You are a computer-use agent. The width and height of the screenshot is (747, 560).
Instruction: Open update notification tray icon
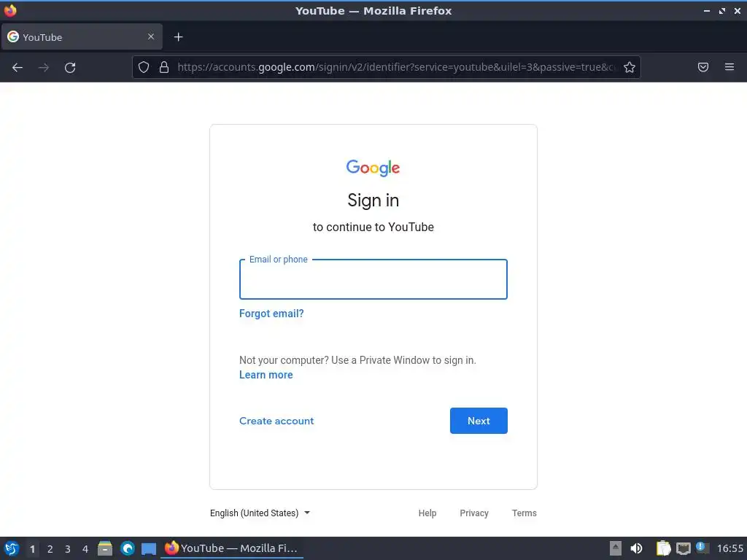[x=703, y=548]
